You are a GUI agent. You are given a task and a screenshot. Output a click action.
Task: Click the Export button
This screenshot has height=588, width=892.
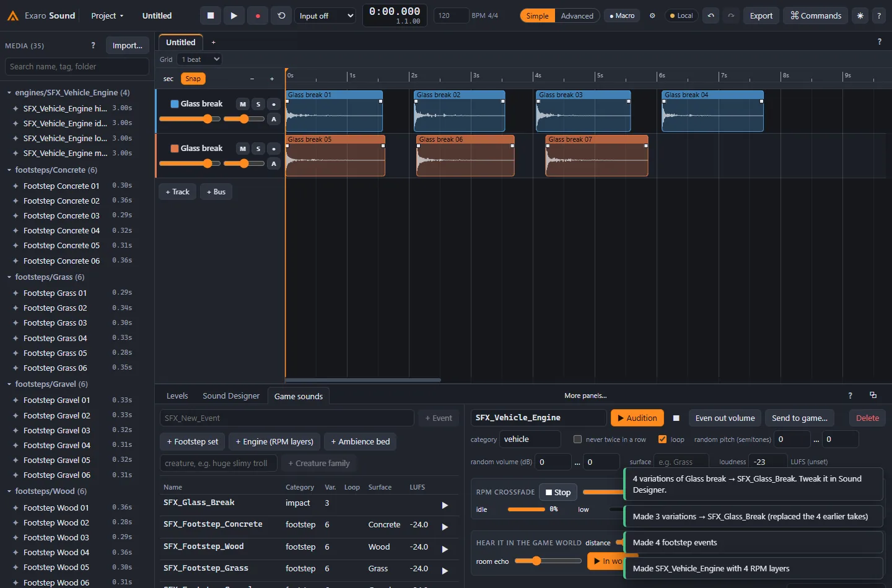761,15
